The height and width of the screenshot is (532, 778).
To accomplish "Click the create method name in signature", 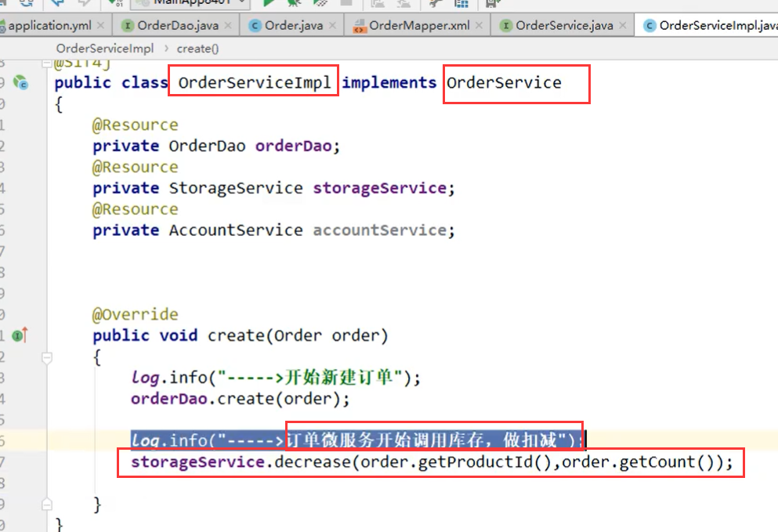I will click(x=236, y=335).
